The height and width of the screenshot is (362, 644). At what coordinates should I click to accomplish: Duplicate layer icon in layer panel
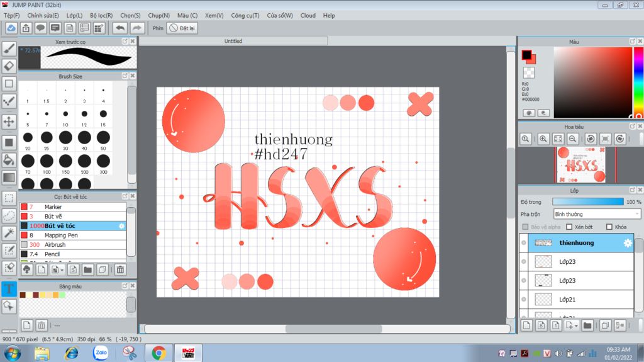605,325
